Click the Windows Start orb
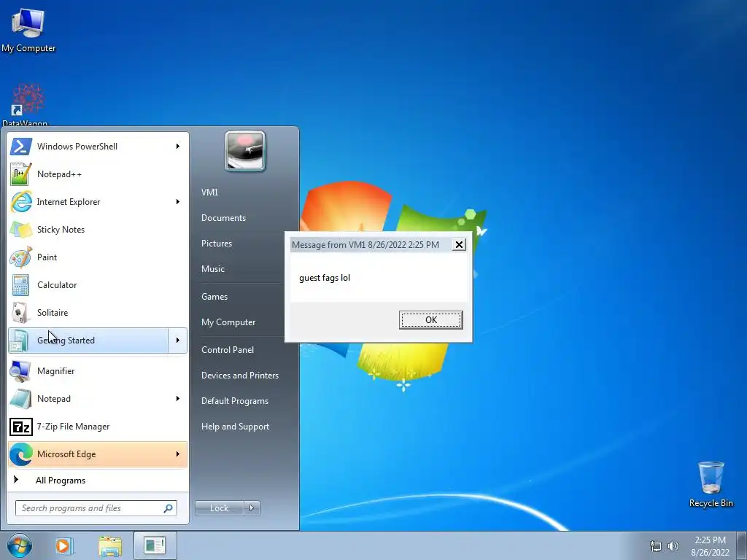This screenshot has width=747, height=560. pos(20,545)
